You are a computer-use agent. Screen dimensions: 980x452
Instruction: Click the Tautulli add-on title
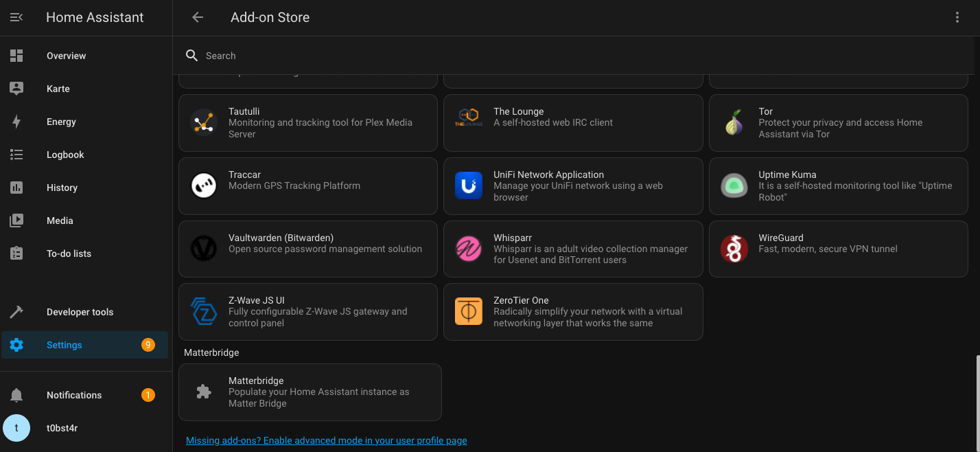244,111
